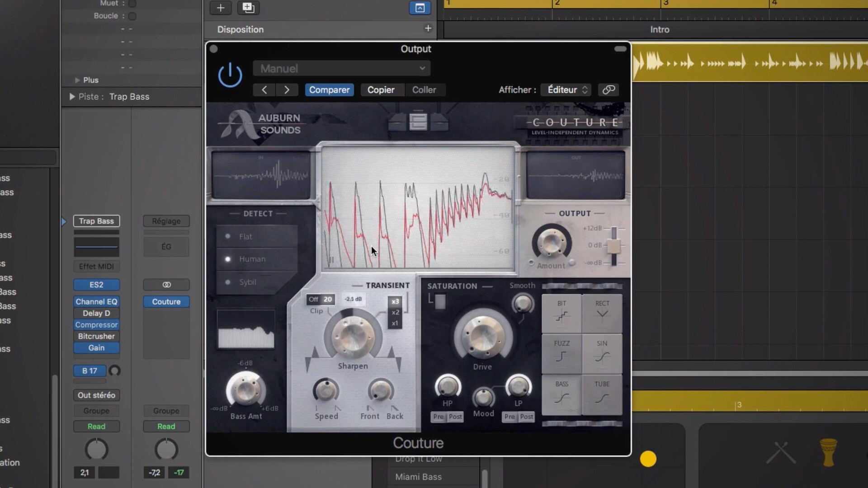Expand the Plus disclosure triangle
Viewport: 868px width, 488px height.
pos(77,80)
